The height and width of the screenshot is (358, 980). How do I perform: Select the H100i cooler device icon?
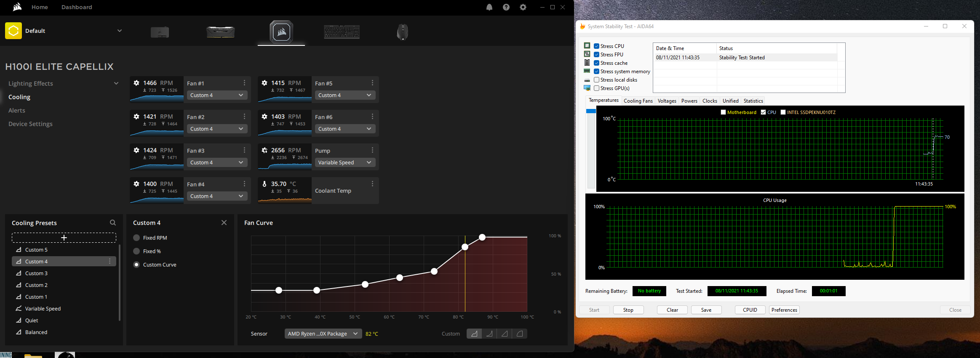[x=281, y=32]
